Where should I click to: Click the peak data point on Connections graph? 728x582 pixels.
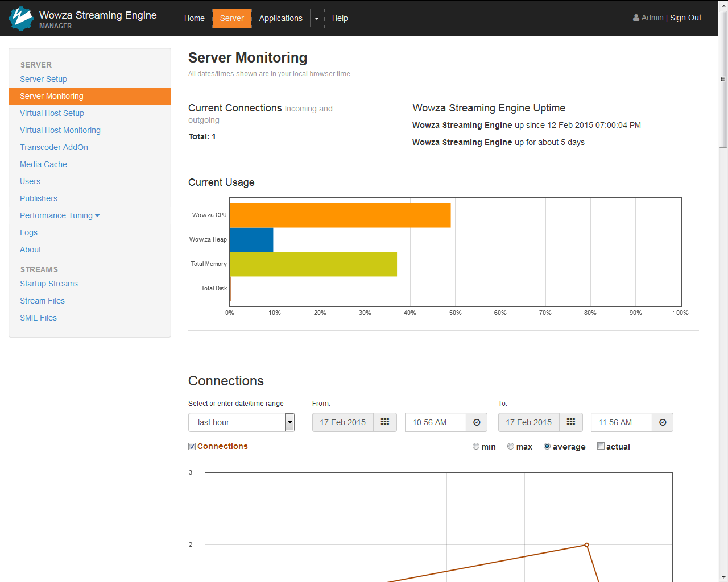(x=586, y=545)
